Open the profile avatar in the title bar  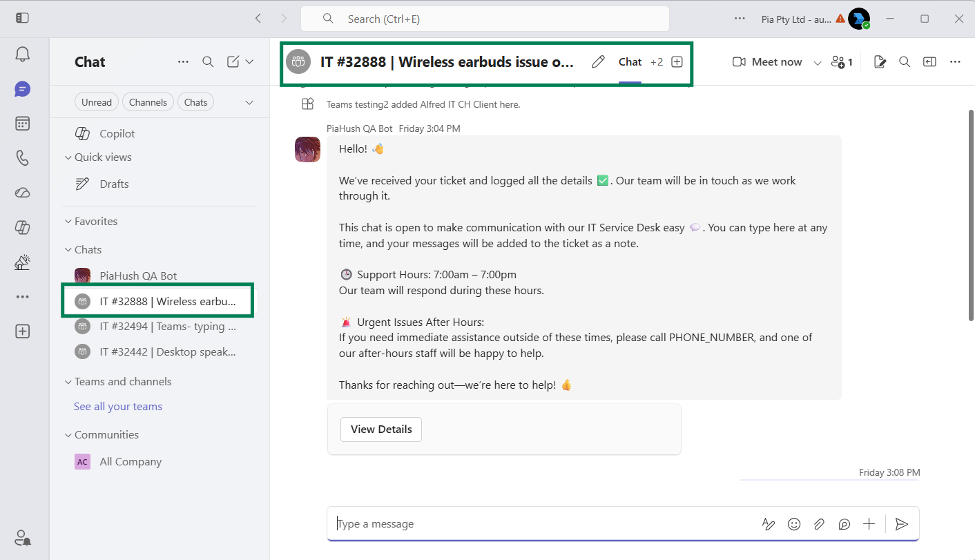click(x=859, y=19)
